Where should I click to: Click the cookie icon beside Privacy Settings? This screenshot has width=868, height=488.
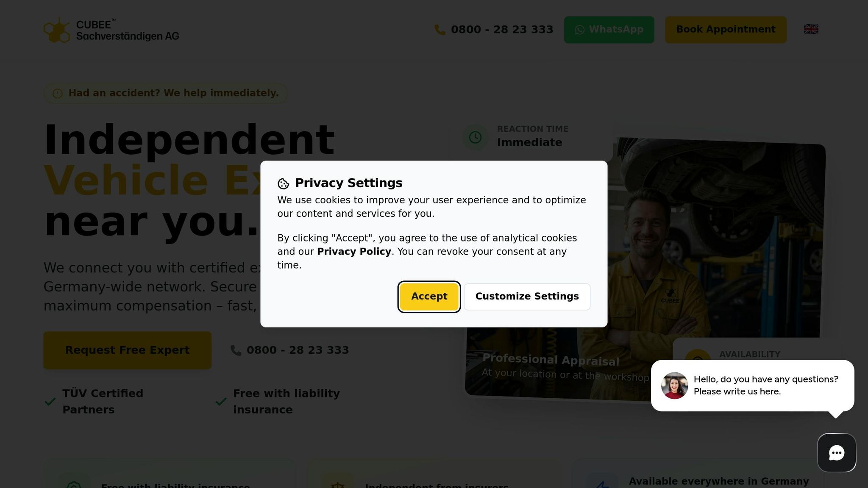[283, 183]
